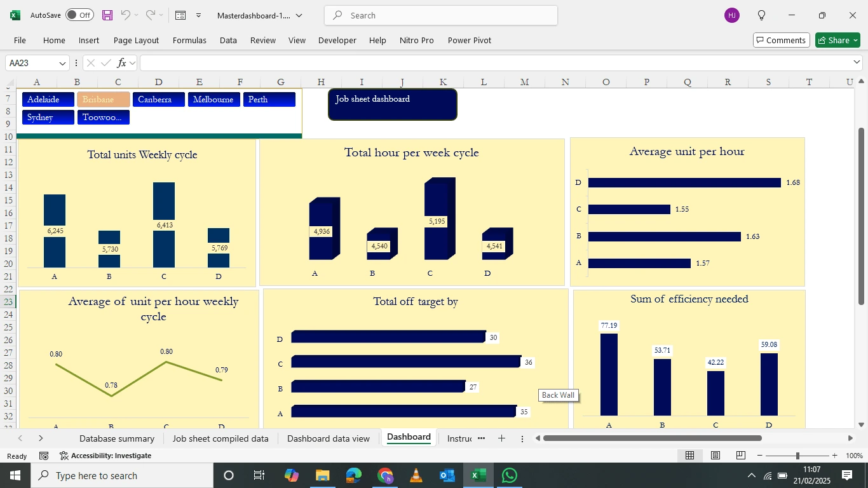Switch to Dashboard data view sheet

point(329,438)
